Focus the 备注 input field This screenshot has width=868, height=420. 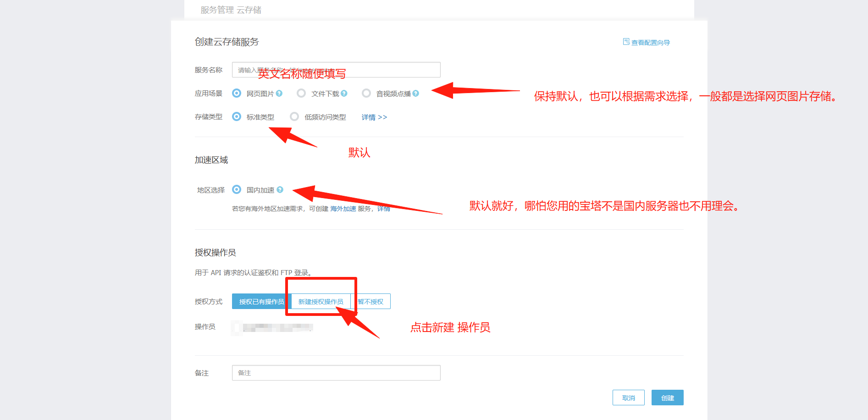[336, 373]
